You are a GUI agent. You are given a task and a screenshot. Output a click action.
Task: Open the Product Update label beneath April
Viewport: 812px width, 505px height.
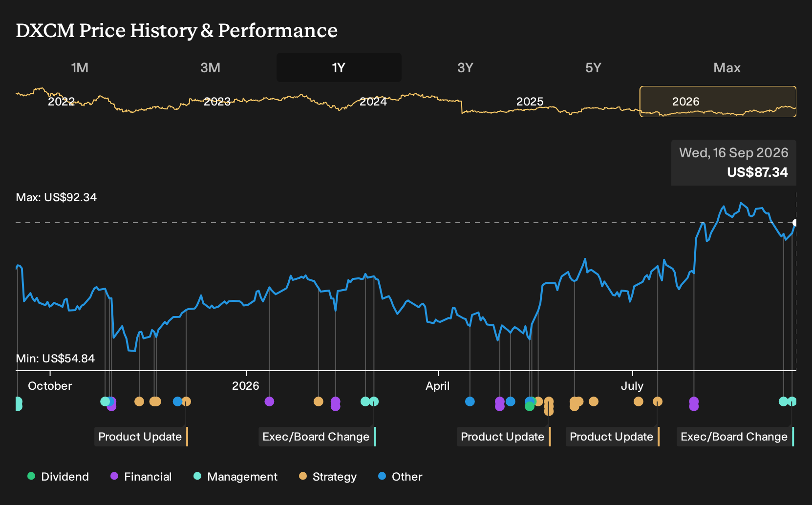point(504,437)
